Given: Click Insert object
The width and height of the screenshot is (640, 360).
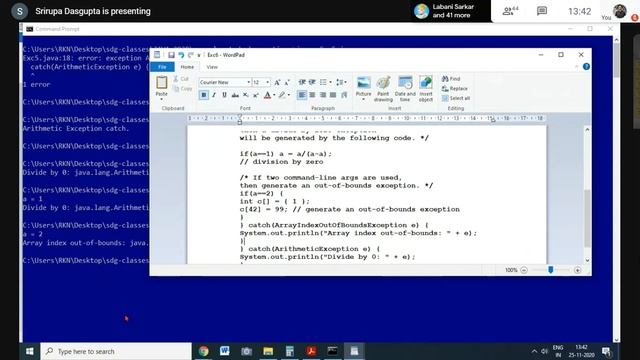Looking at the screenshot, I should point(426,89).
